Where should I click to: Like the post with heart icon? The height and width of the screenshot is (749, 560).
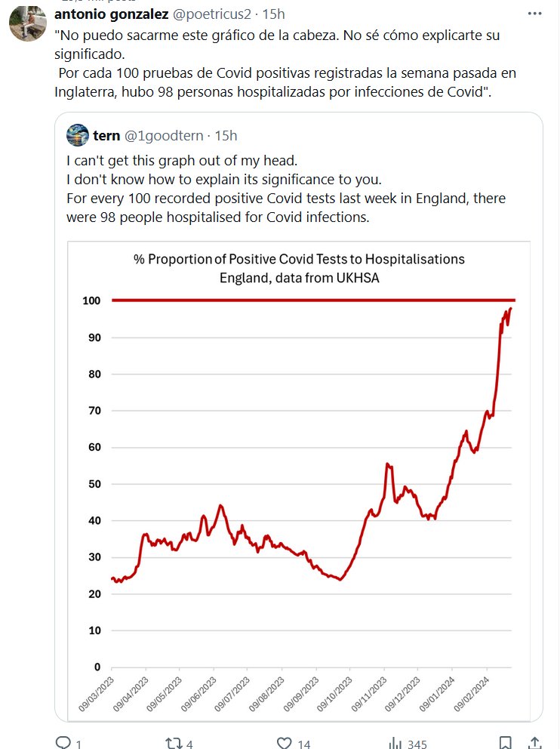285,742
